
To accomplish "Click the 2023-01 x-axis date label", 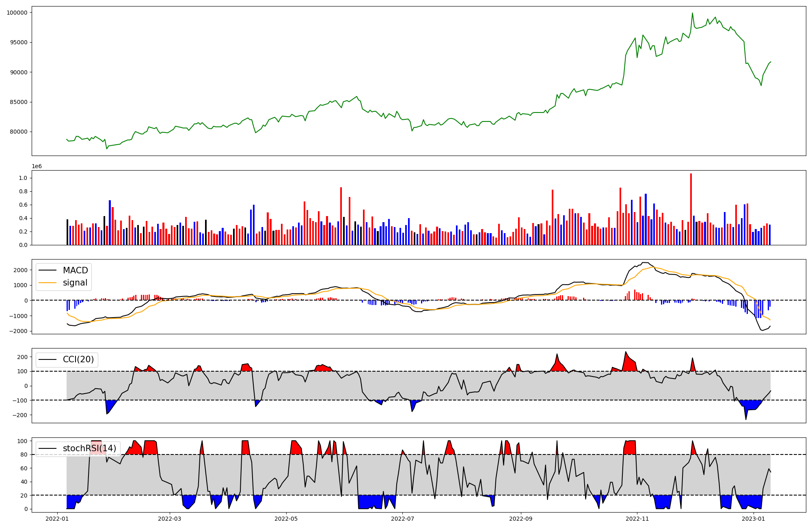I will [x=753, y=518].
